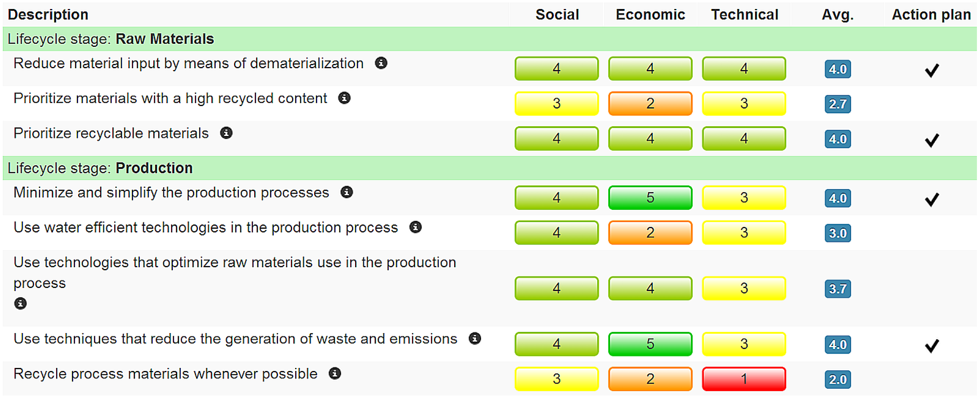The image size is (980, 396).
Task: Click the Social column header
Action: [557, 15]
